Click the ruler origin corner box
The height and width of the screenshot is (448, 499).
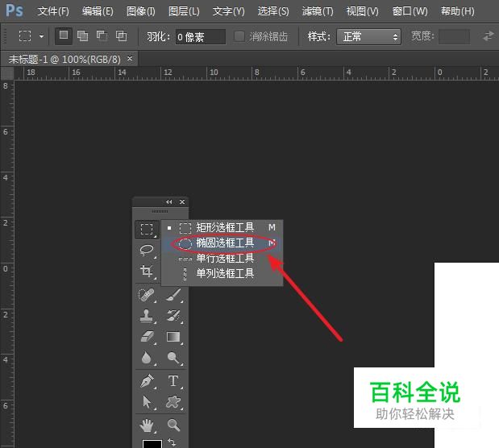click(x=7, y=73)
